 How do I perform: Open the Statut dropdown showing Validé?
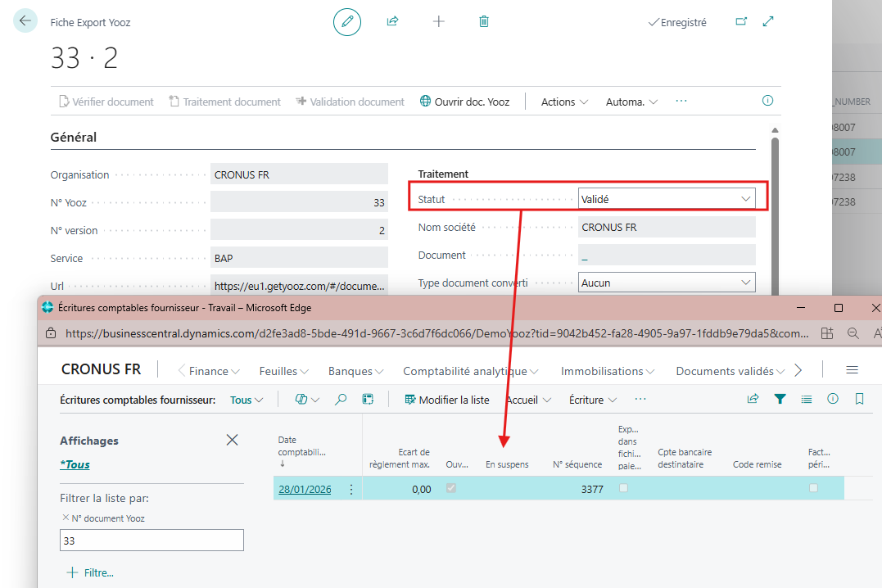[665, 199]
